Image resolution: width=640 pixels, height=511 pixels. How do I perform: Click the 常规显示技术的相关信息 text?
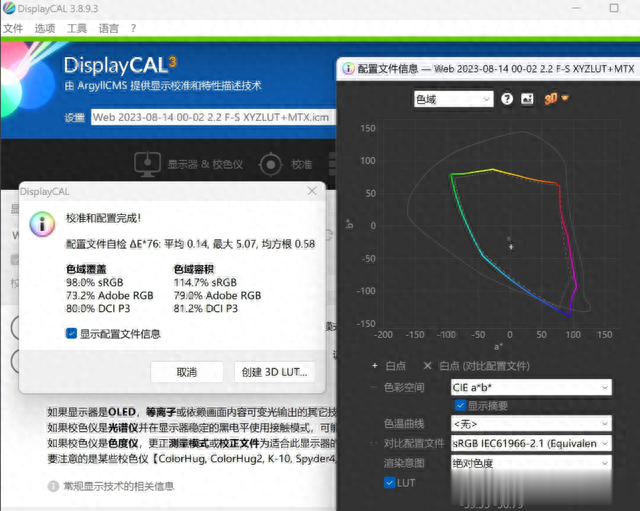click(118, 486)
